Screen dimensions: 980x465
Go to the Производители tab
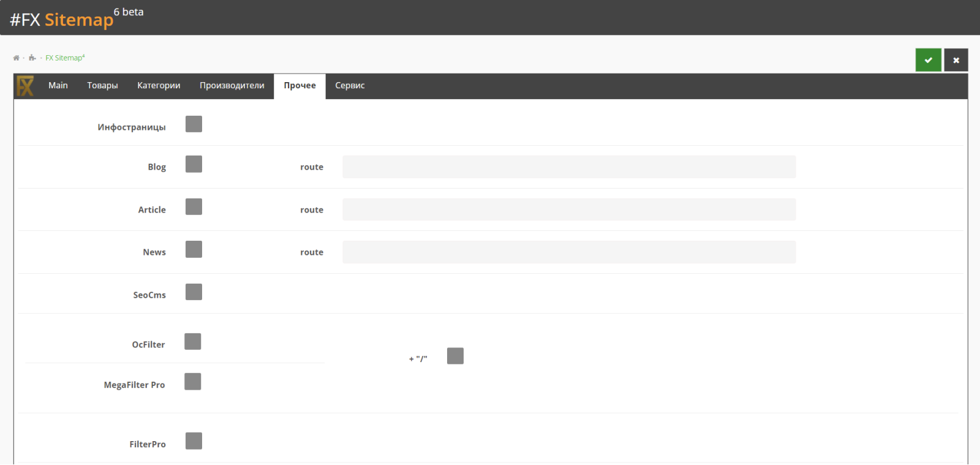(x=232, y=86)
